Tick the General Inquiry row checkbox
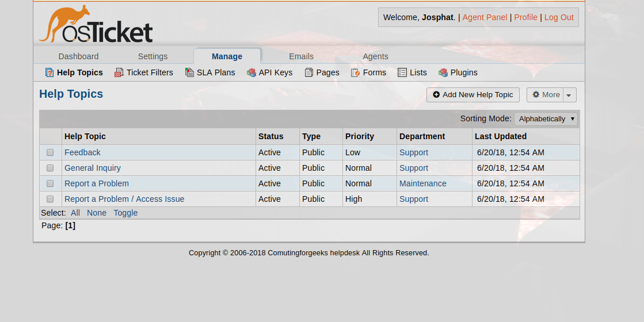This screenshot has height=322, width=644. coord(50,168)
